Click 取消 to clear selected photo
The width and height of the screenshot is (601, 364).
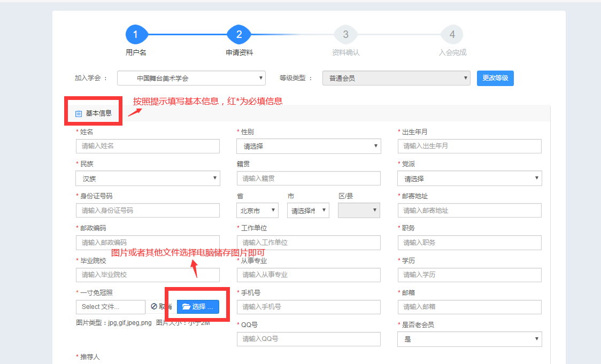tap(160, 307)
